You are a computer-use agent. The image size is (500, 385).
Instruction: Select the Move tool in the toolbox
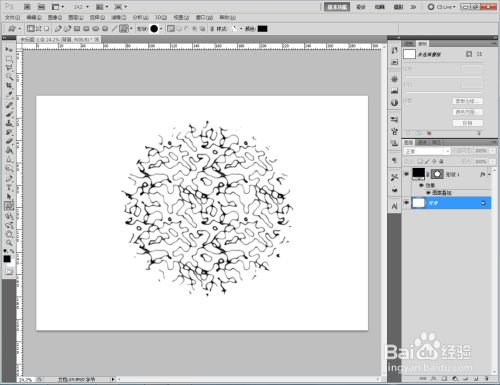[x=9, y=49]
